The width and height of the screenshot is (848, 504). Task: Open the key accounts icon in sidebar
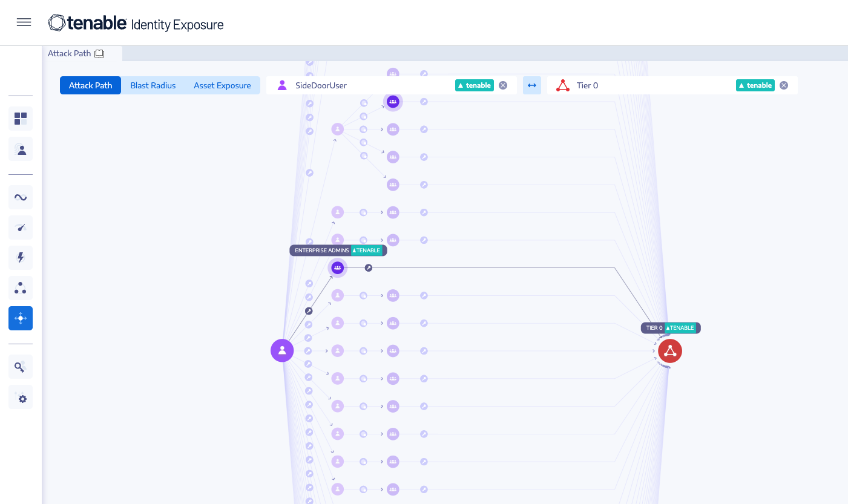coord(21,367)
